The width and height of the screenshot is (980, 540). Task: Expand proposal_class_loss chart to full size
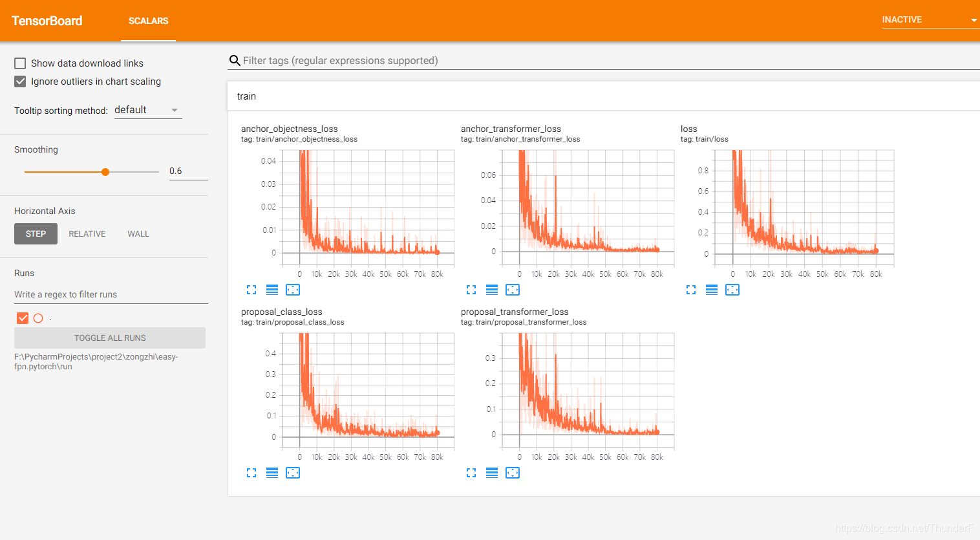[x=251, y=473]
